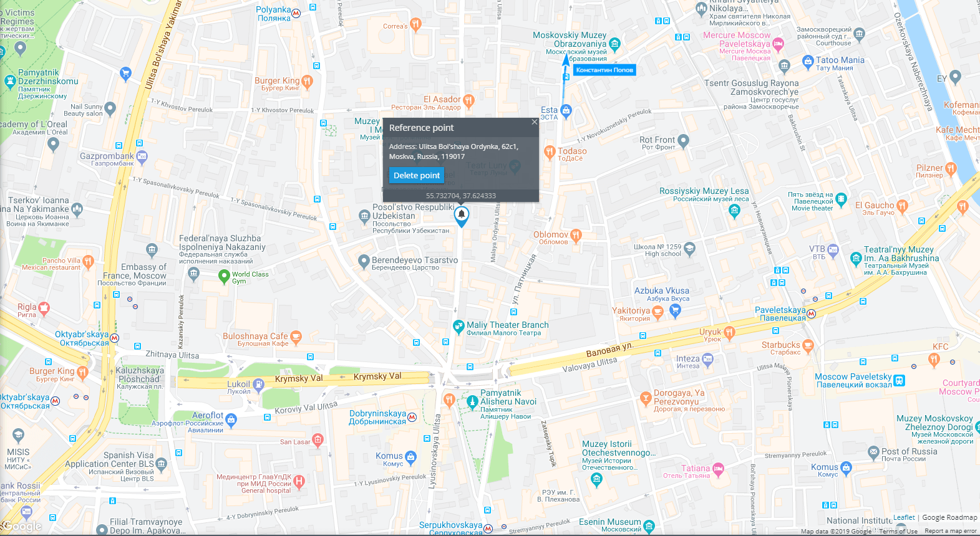Image resolution: width=980 pixels, height=536 pixels.
Task: Click the Spanish Visa Application Center pin
Action: [x=162, y=464]
